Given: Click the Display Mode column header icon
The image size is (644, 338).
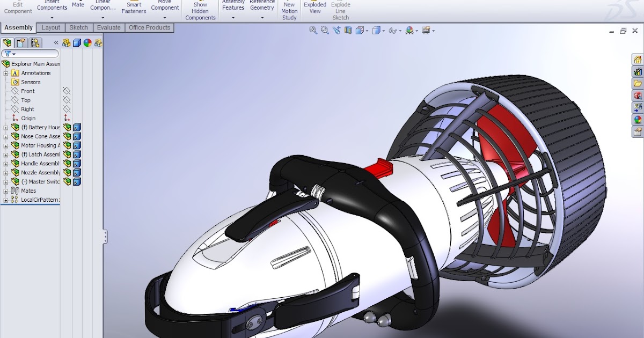Looking at the screenshot, I should 77,43.
